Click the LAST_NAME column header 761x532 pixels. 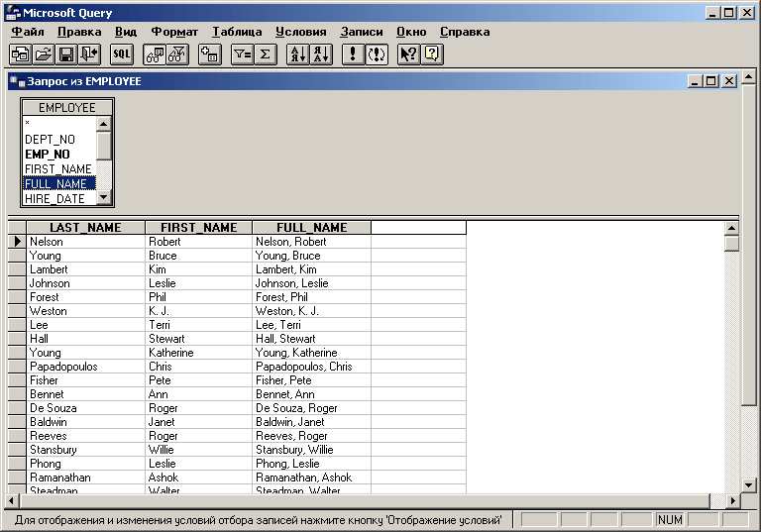tap(85, 228)
